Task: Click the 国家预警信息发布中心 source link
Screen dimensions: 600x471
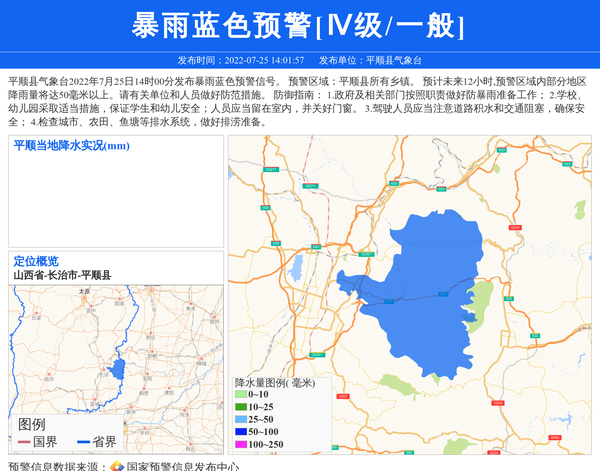Action: click(x=182, y=466)
